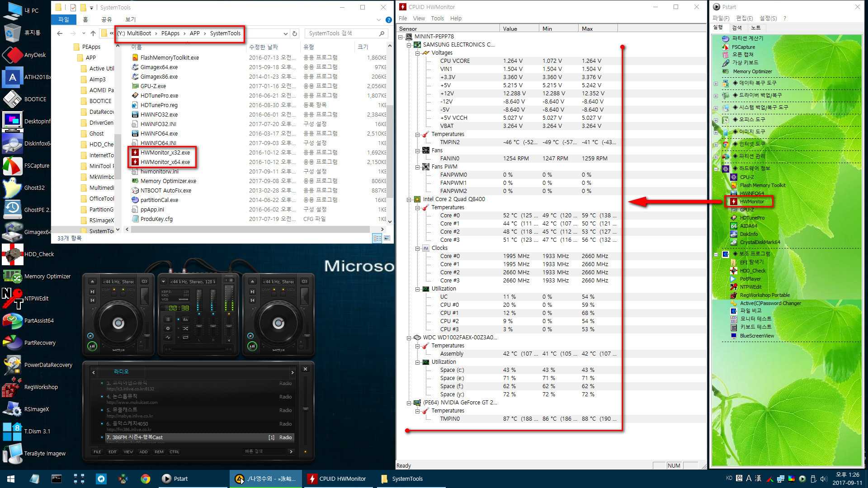
Task: Launch PotPlayer from the Pstart list
Action: tap(750, 279)
